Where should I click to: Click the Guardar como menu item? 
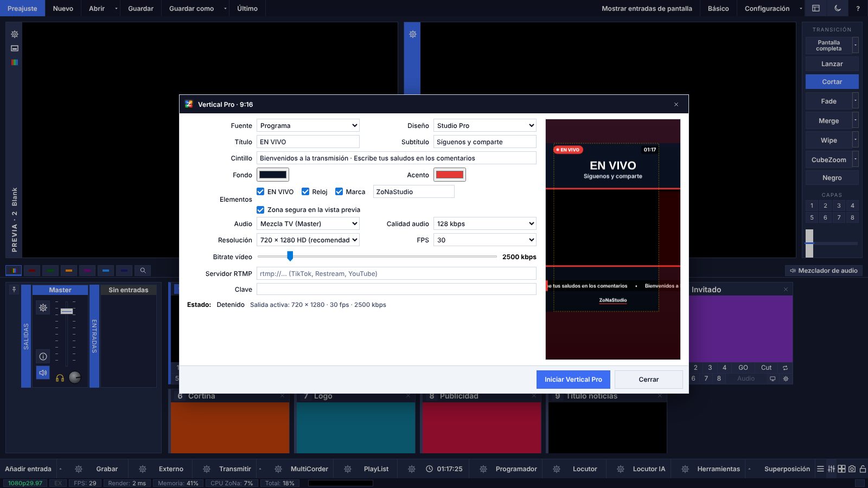coord(192,8)
